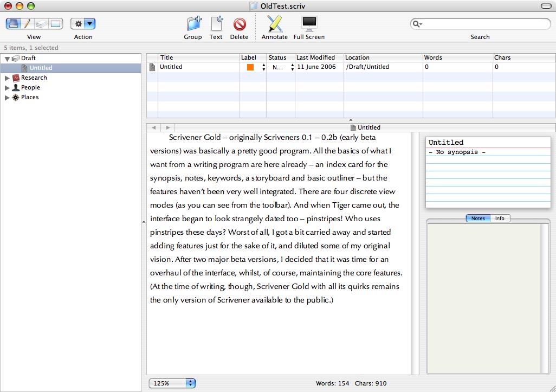Select the People binder item
The height and width of the screenshot is (392, 556).
30,87
